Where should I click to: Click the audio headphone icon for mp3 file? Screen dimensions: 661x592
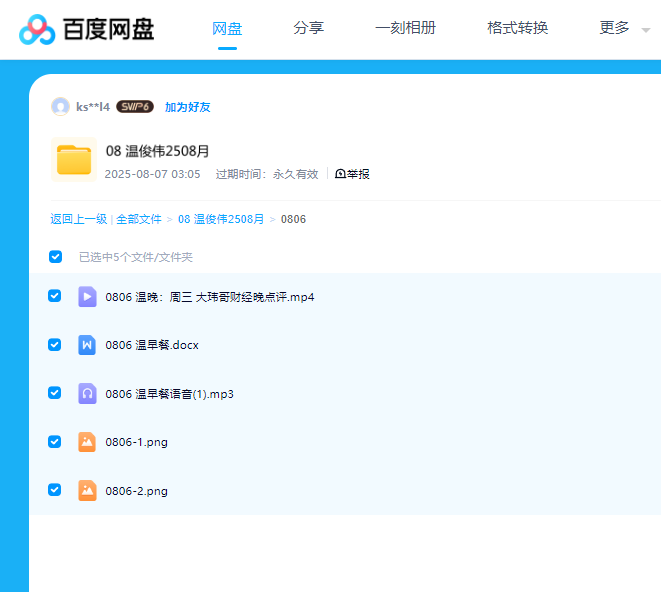tap(87, 394)
